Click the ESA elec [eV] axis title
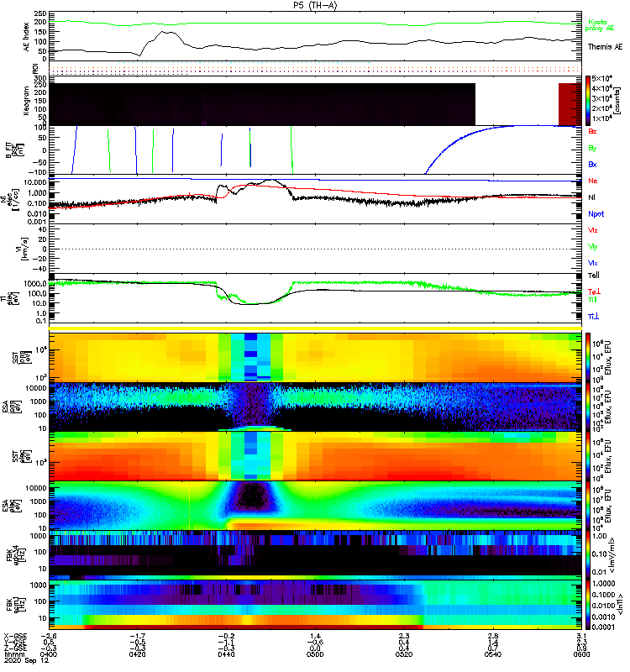 click(12, 507)
